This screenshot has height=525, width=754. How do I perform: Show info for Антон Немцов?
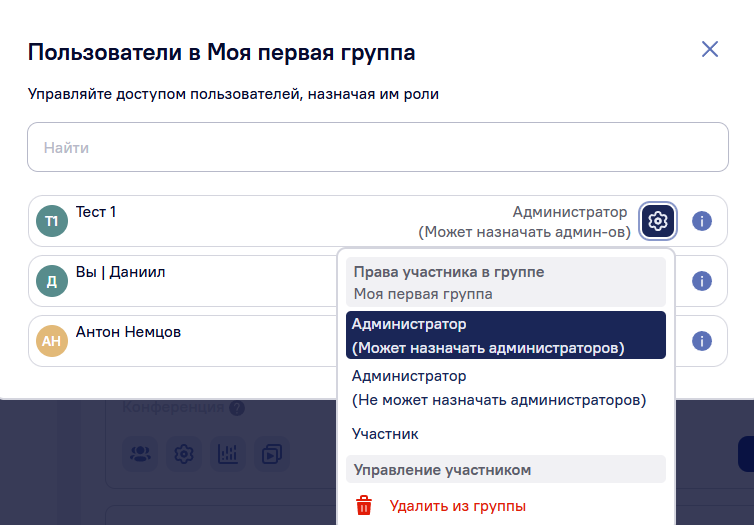tap(702, 341)
